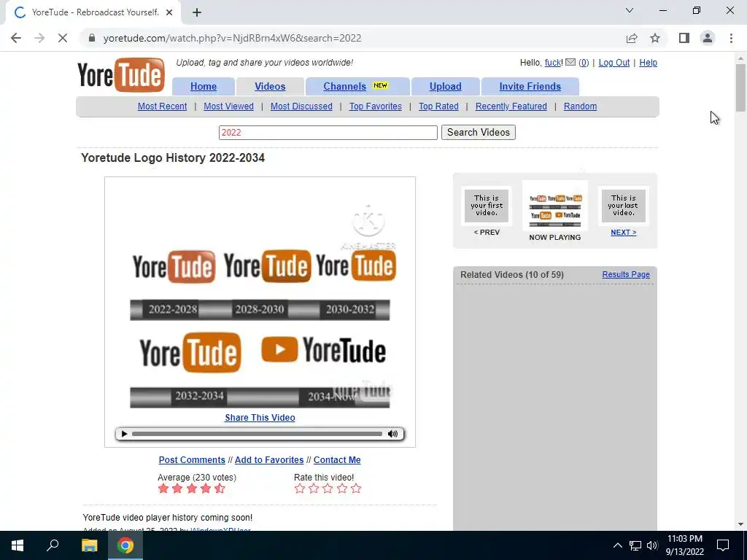Open the Help link
Screen dimensions: 747x560
tap(648, 63)
